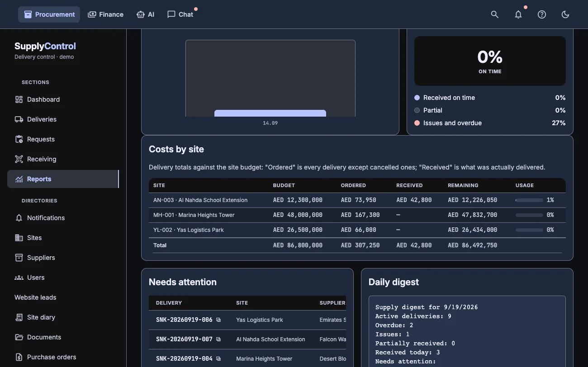This screenshot has height=367, width=588.
Task: Open the help question mark icon
Action: tap(542, 14)
